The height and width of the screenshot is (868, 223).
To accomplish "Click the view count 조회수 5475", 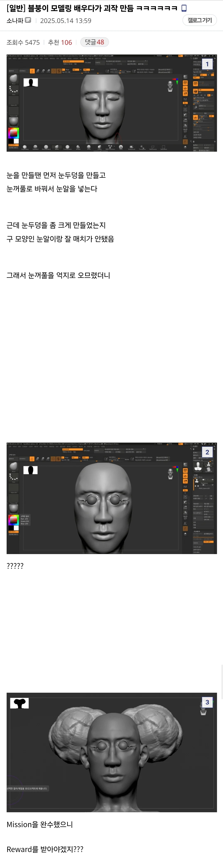I will coord(23,42).
